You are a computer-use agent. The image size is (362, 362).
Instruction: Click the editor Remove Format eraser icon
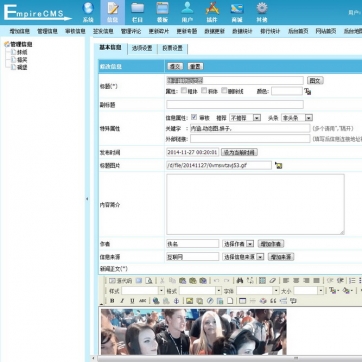[x=273, y=281]
